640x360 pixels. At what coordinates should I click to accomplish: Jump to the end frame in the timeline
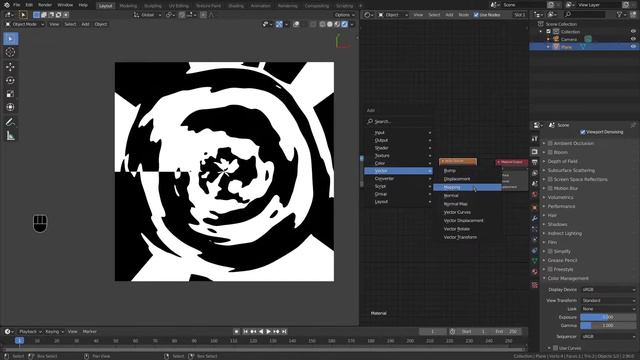(284, 331)
